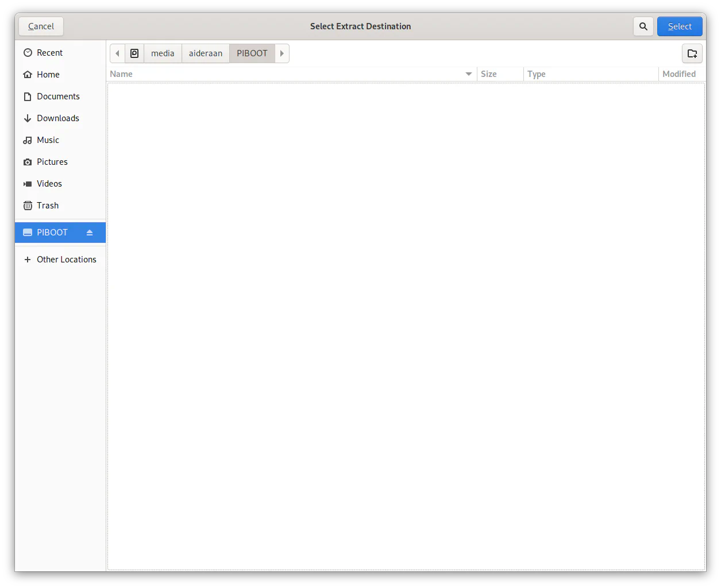Open the Pictures folder in the sidebar
Image resolution: width=721 pixels, height=588 pixels.
(x=60, y=162)
